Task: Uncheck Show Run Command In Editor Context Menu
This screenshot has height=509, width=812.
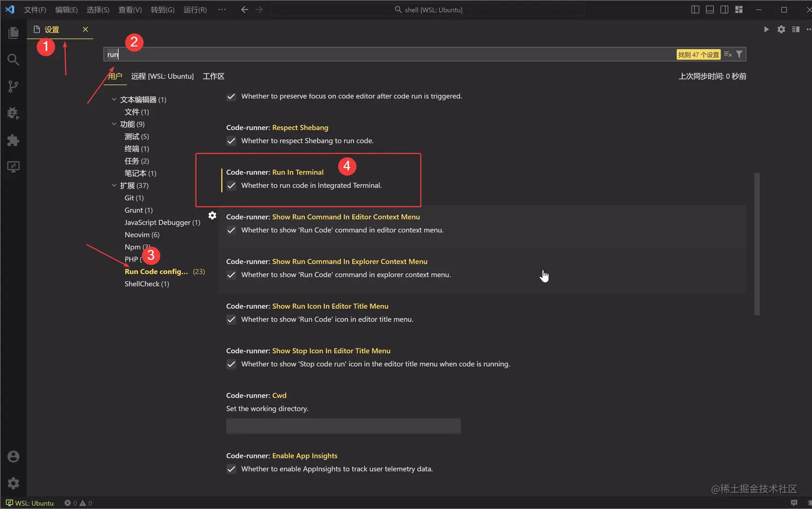Action: [x=231, y=230]
